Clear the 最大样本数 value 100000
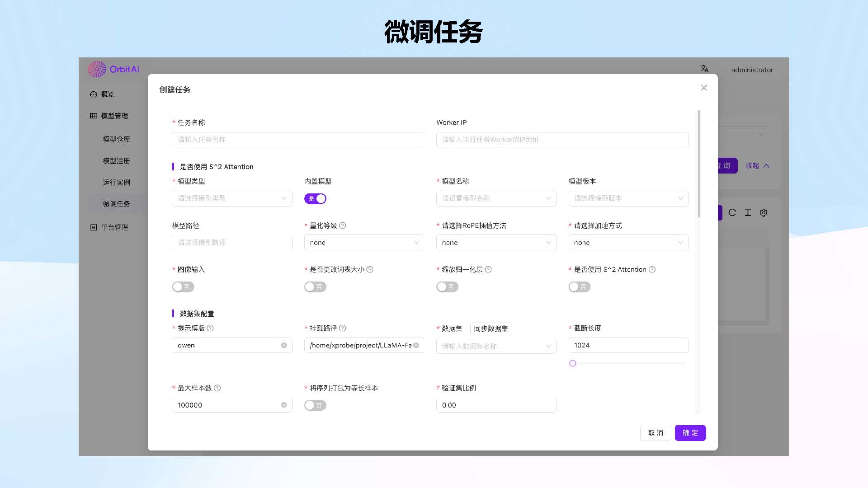The image size is (868, 488). (x=284, y=405)
